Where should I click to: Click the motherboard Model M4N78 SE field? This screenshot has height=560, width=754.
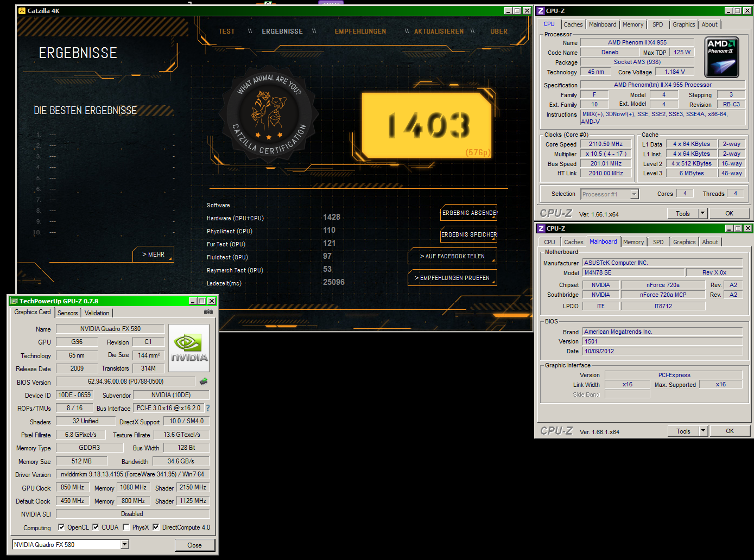click(x=633, y=272)
